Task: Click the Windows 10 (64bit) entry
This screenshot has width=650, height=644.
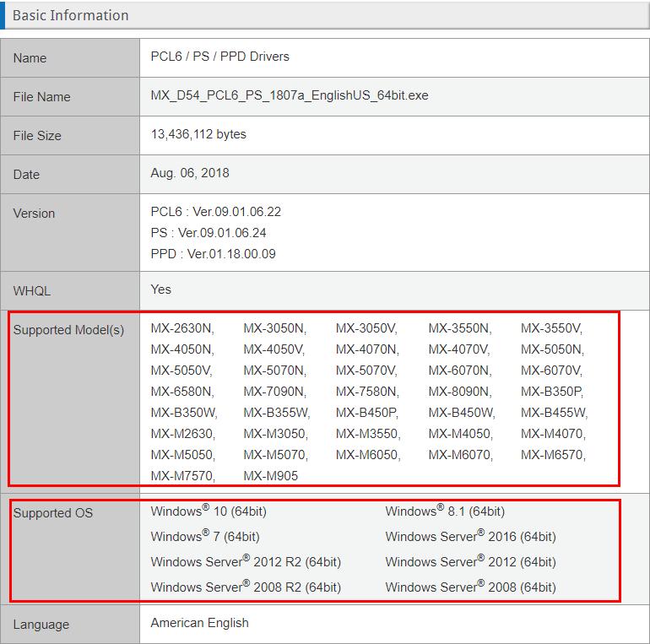Action: click(209, 511)
